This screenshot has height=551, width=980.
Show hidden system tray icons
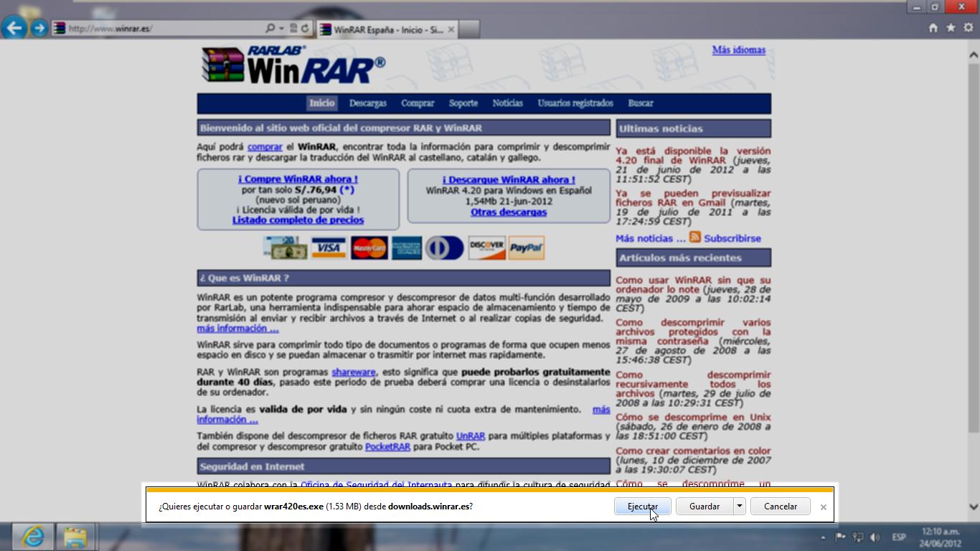823,537
